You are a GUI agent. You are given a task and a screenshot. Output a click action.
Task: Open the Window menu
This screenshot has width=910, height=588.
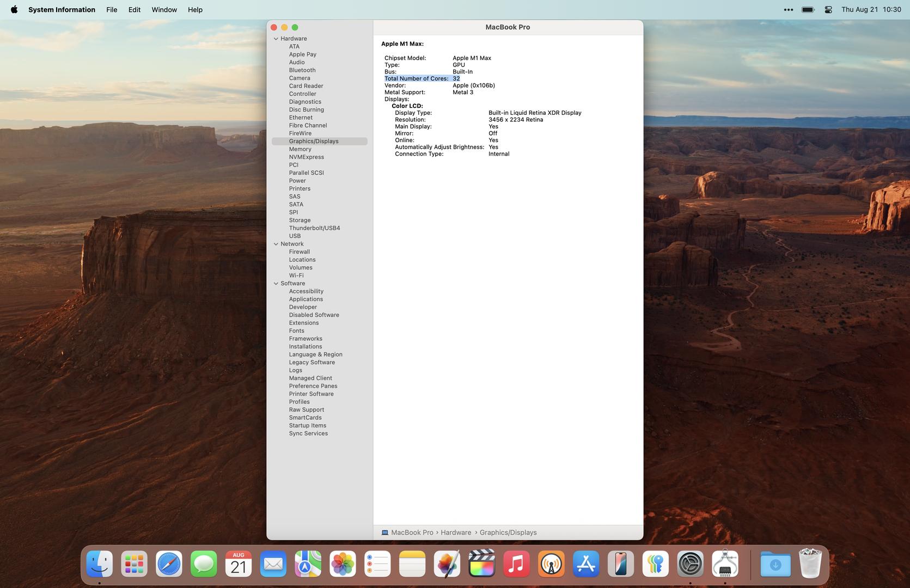coord(164,9)
